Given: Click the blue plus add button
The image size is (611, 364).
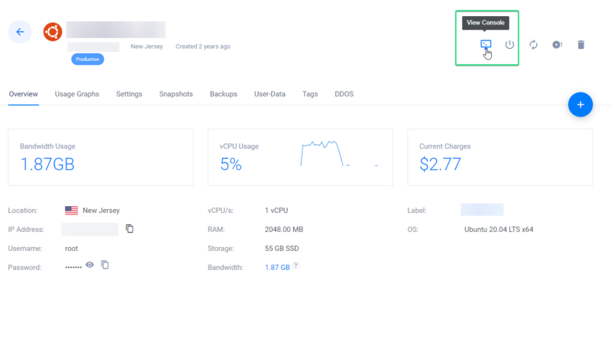Looking at the screenshot, I should coord(580,105).
